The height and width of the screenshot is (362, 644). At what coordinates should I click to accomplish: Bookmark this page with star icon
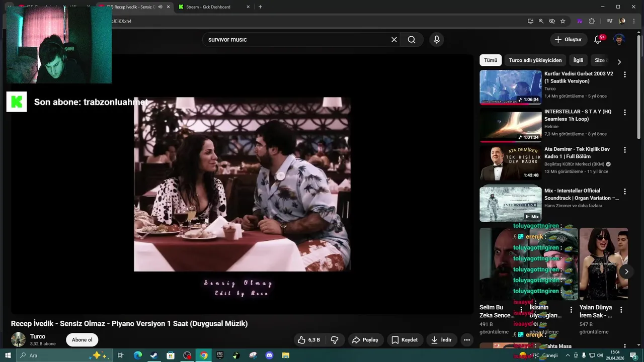click(563, 21)
